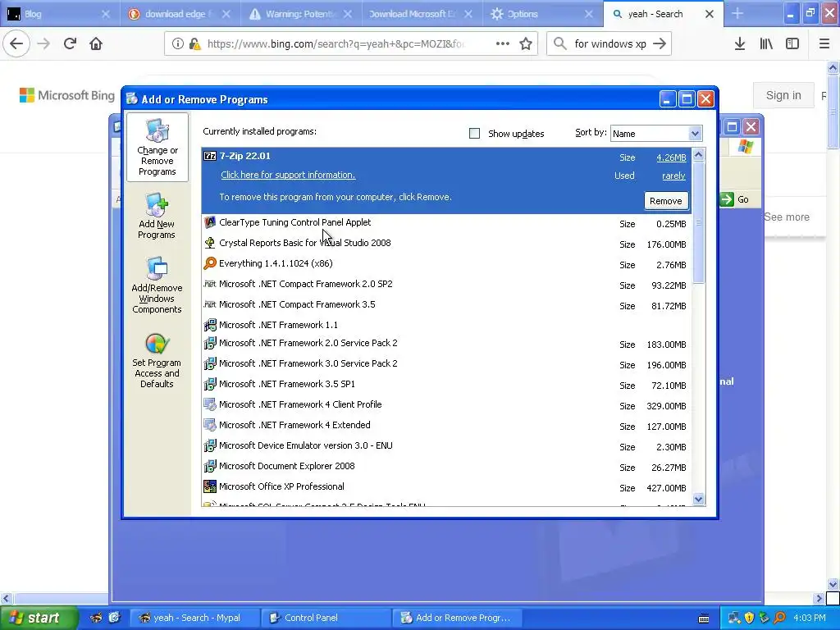Click the browser address bar URL

pyautogui.click(x=335, y=44)
